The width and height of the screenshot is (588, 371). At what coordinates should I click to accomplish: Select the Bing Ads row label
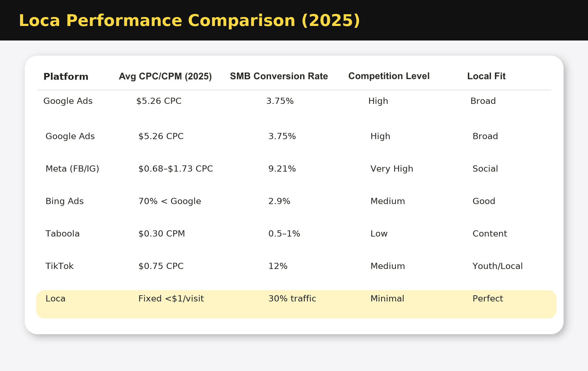click(x=65, y=201)
